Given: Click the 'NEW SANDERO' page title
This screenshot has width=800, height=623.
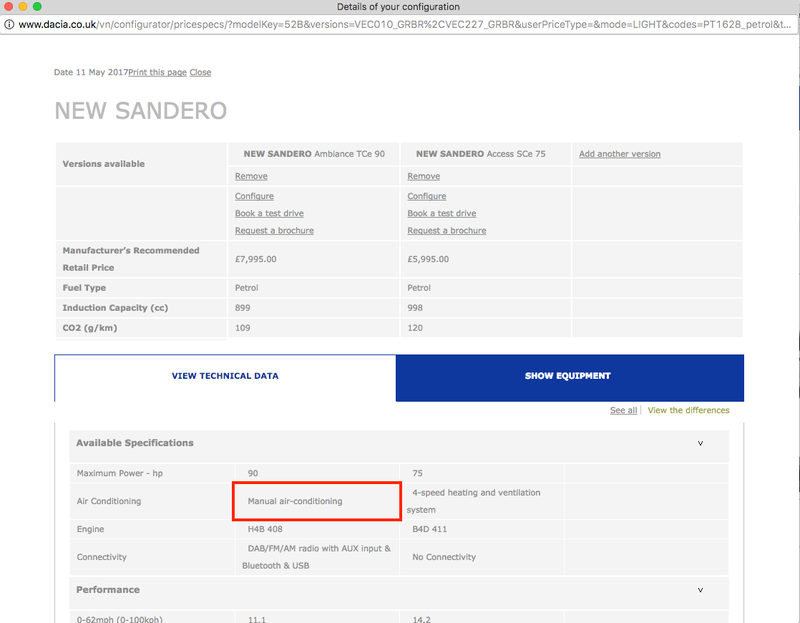Looking at the screenshot, I should pos(141,111).
